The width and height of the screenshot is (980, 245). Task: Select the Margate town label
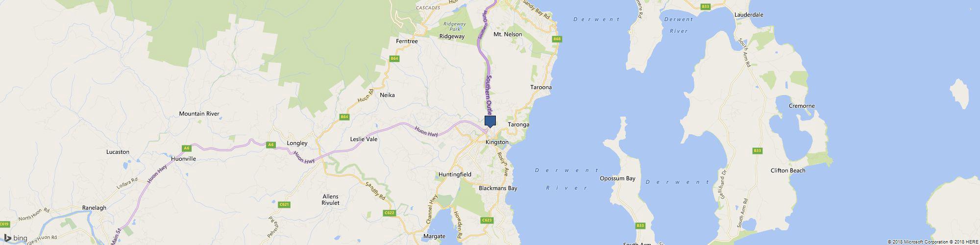pyautogui.click(x=434, y=236)
